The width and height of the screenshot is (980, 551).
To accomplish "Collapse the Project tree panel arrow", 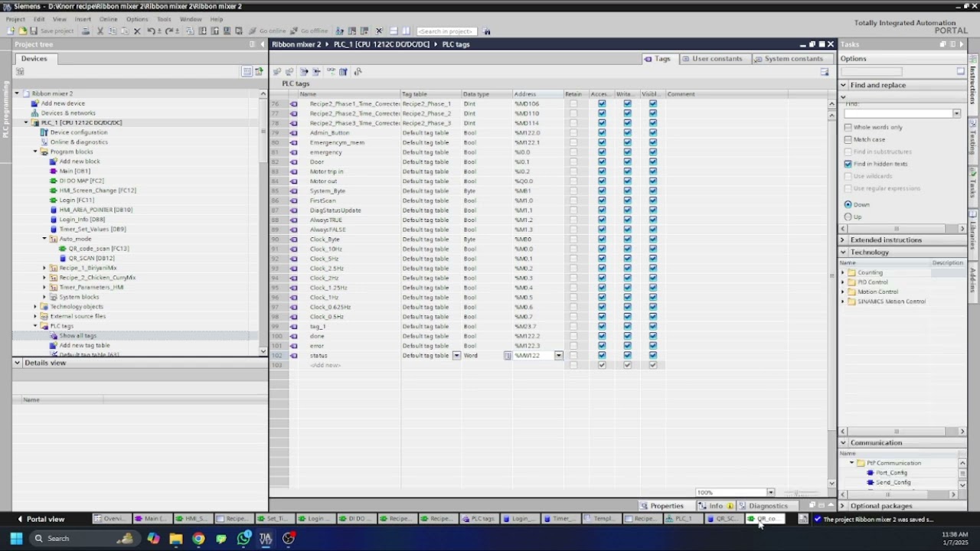I will pyautogui.click(x=262, y=44).
